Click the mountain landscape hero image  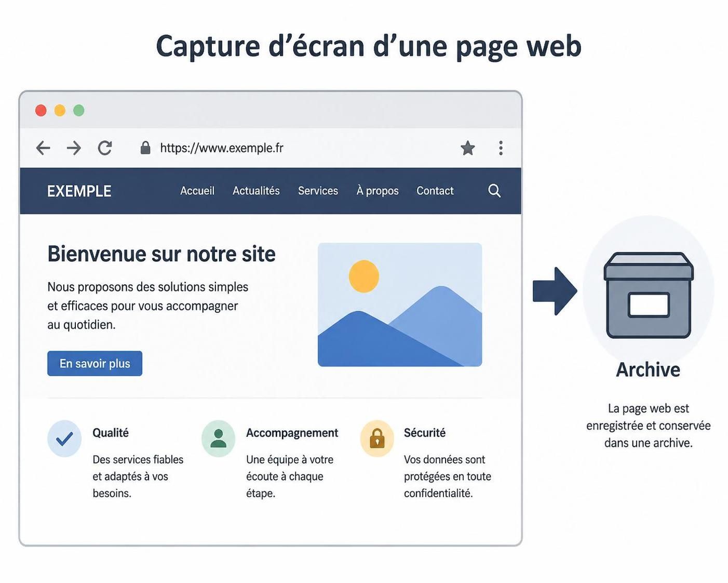[x=400, y=304]
